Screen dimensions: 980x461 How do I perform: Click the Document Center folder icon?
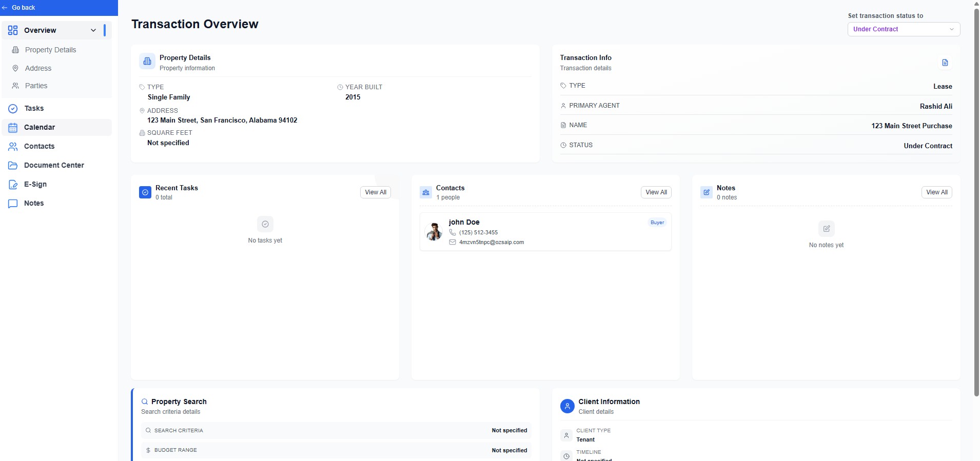13,165
